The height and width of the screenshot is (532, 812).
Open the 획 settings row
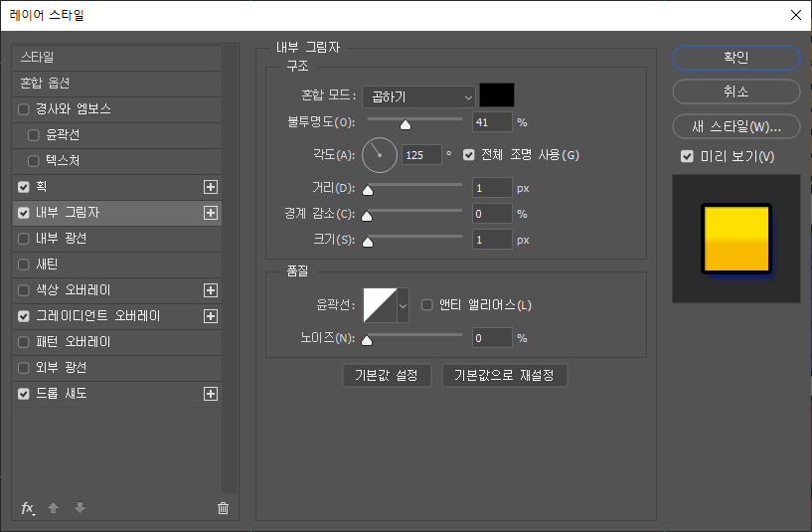(x=117, y=187)
